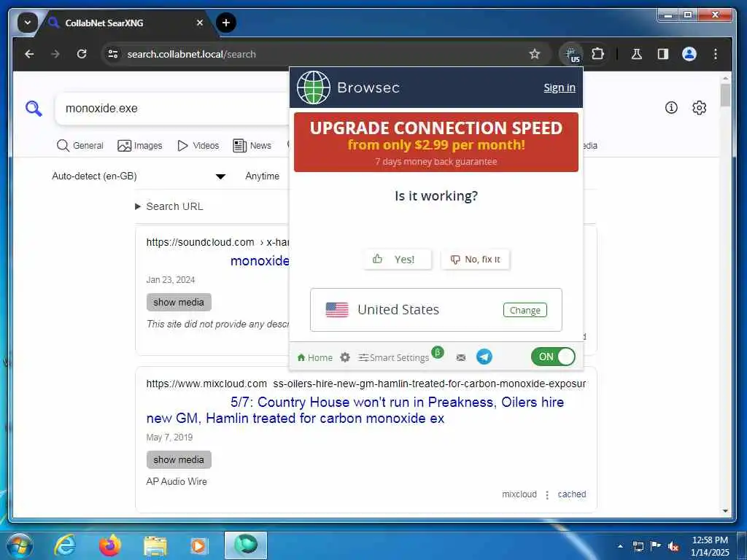Bookmark this page with the star icon
The width and height of the screenshot is (747, 560).
[535, 54]
